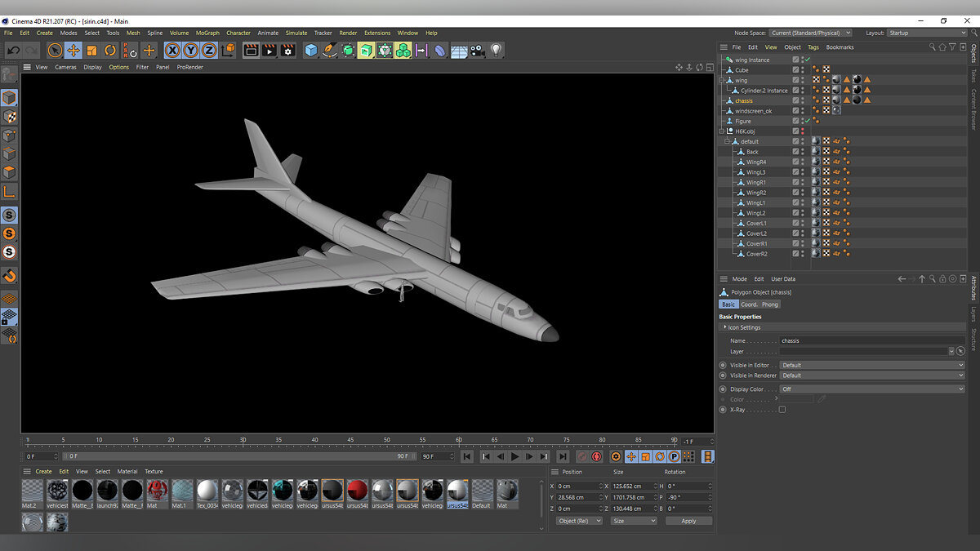
Task: Add a camera object from toolbar
Action: click(x=478, y=51)
